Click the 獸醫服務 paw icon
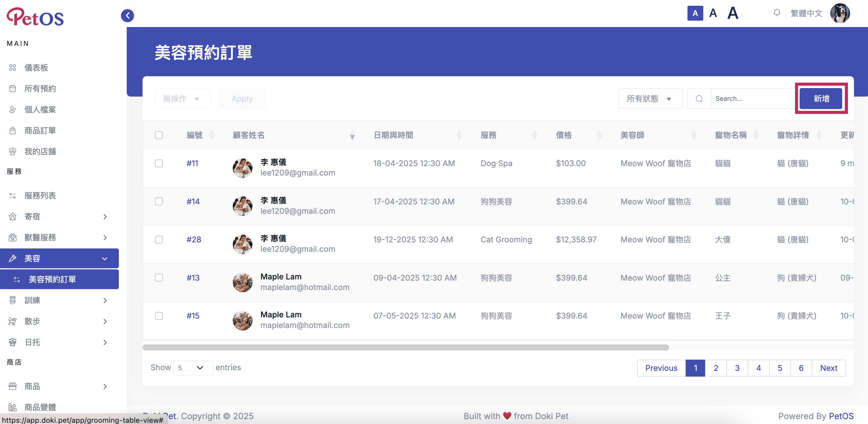Screen dimensions: 868x424 click(12, 238)
